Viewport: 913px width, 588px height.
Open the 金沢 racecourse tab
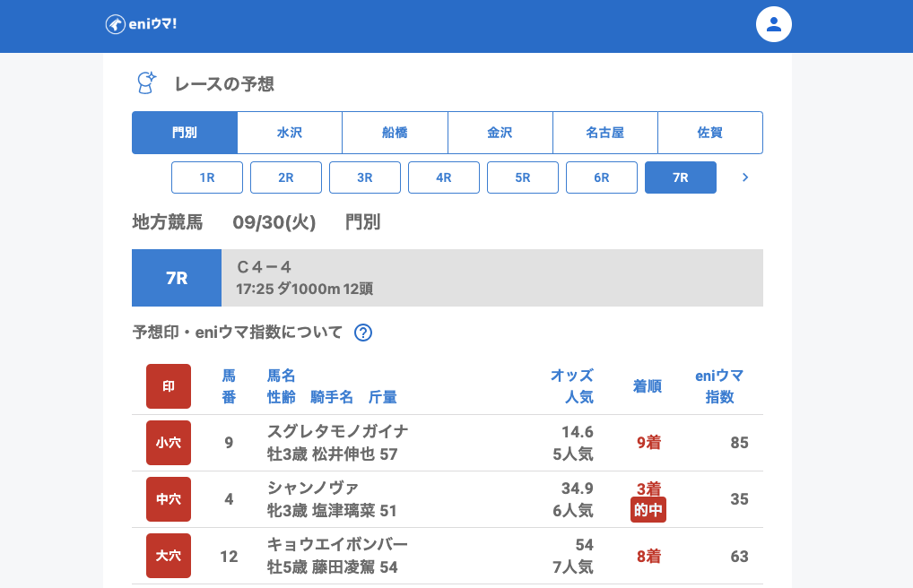[500, 133]
